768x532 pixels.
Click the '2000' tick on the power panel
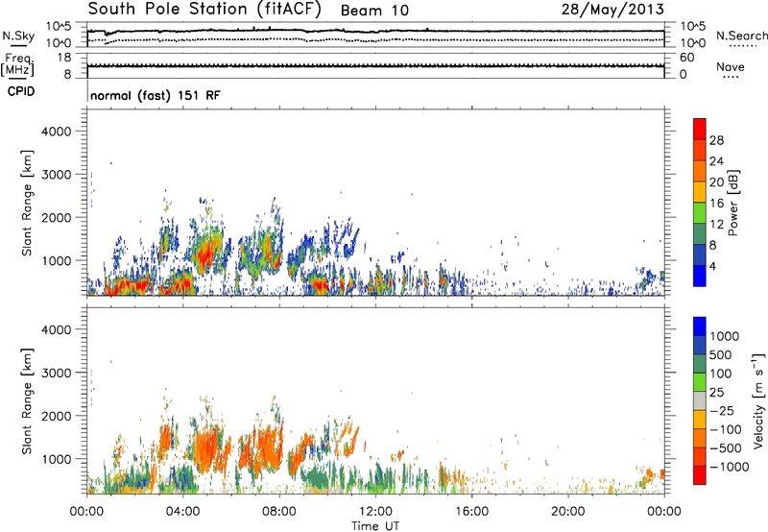[x=57, y=217]
